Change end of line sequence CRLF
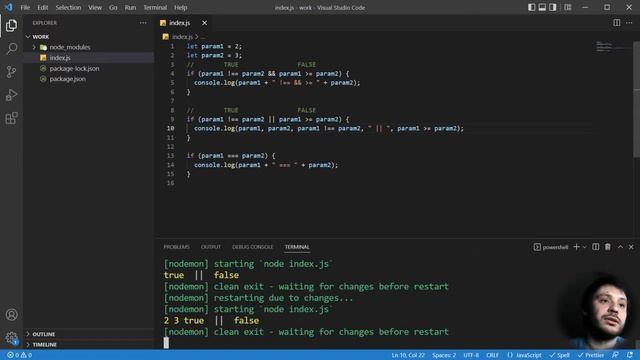Viewport: 640px width, 360px height. click(492, 355)
